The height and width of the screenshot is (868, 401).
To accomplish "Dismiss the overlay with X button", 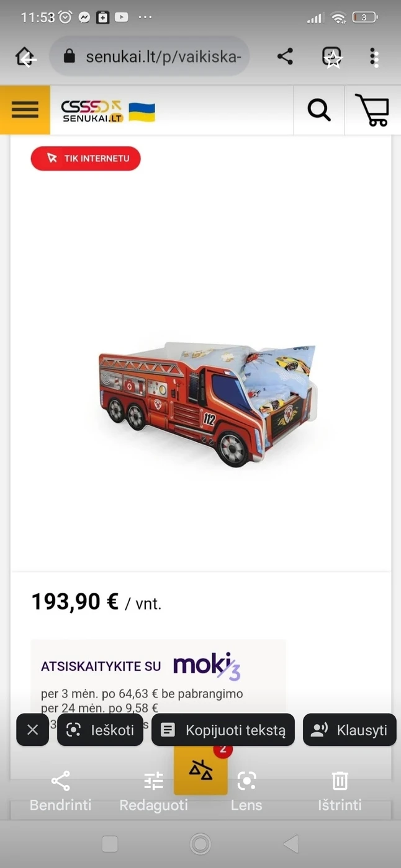I will click(33, 730).
